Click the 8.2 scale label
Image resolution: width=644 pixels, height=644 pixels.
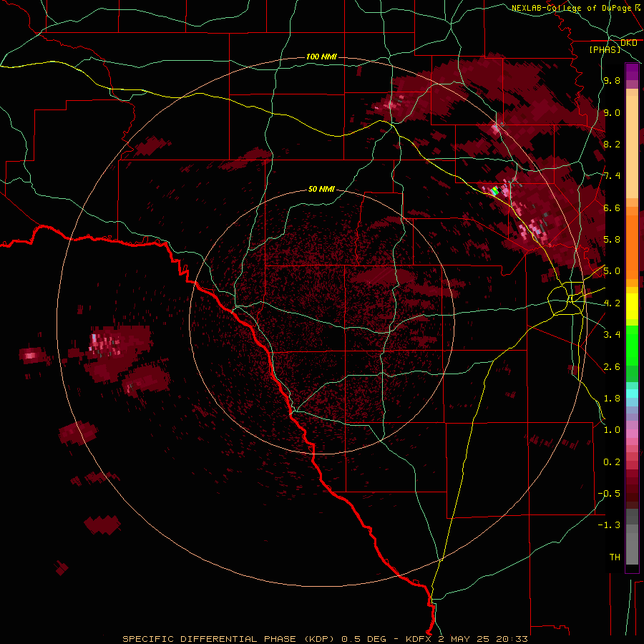click(x=612, y=144)
